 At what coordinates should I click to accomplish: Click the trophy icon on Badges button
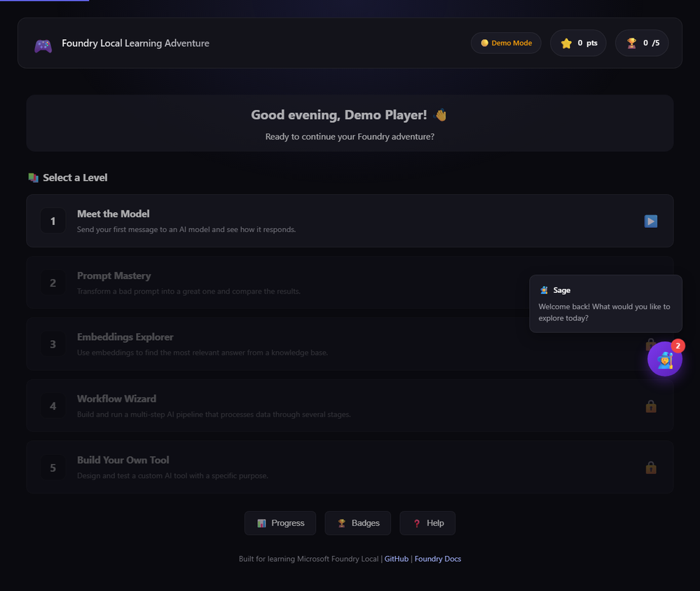[341, 523]
